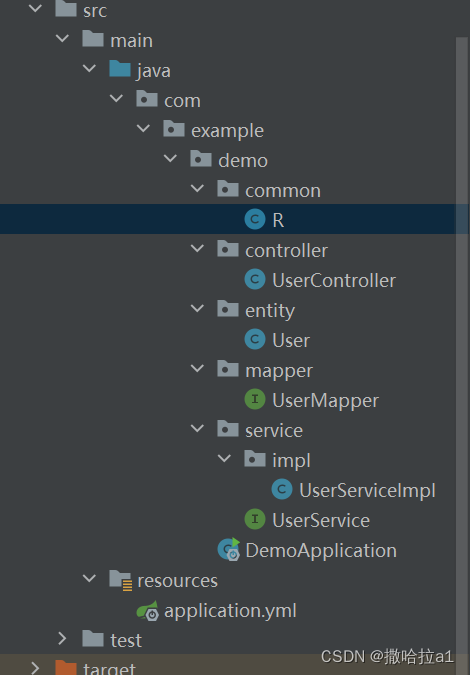
Task: Open the User entity file name
Action: click(291, 341)
